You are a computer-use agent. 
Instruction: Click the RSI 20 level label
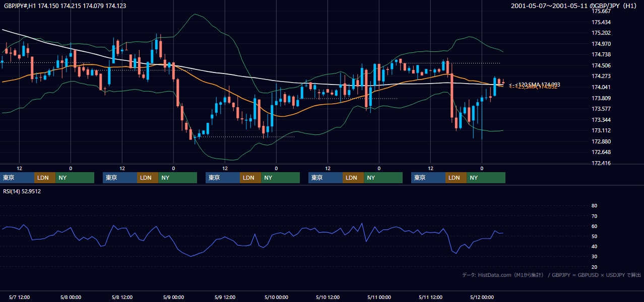pyautogui.click(x=594, y=267)
